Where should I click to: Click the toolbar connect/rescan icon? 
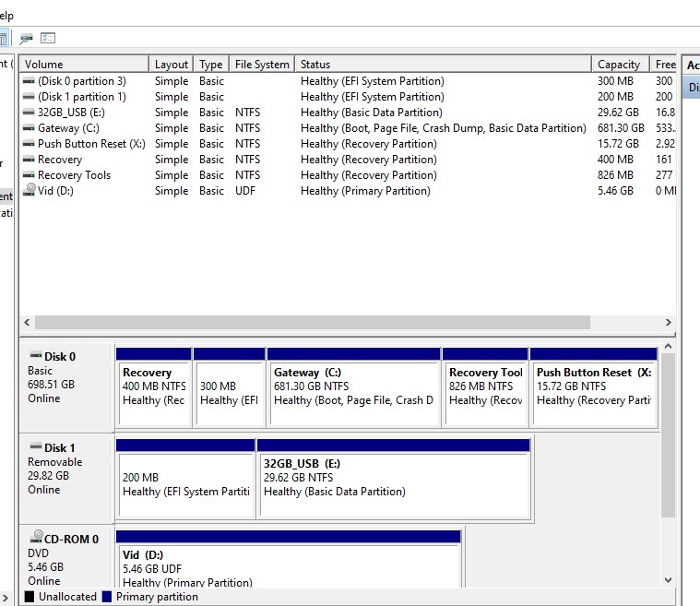point(27,39)
